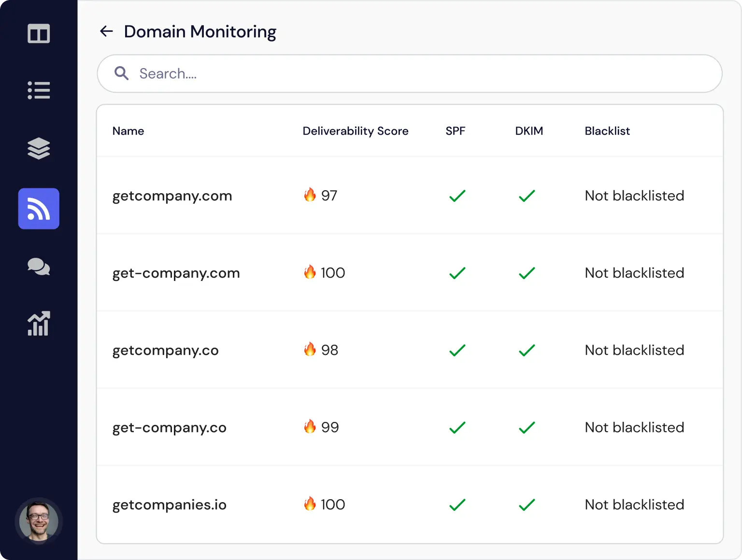Click the Name column header

pos(128,131)
